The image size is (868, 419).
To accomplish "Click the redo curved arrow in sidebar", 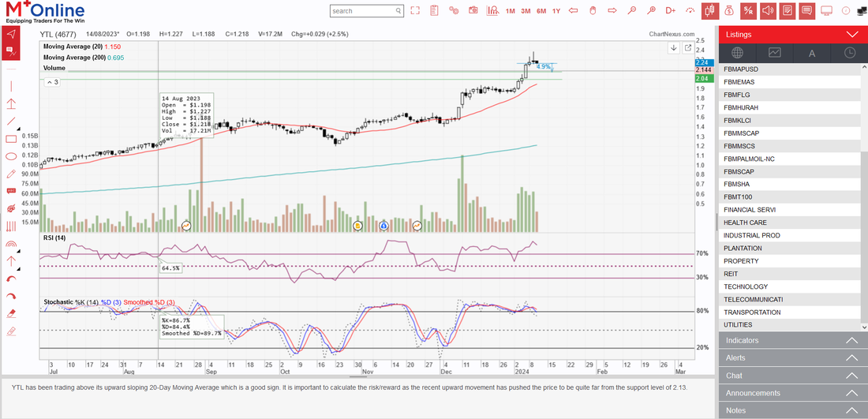I will pos(10,296).
